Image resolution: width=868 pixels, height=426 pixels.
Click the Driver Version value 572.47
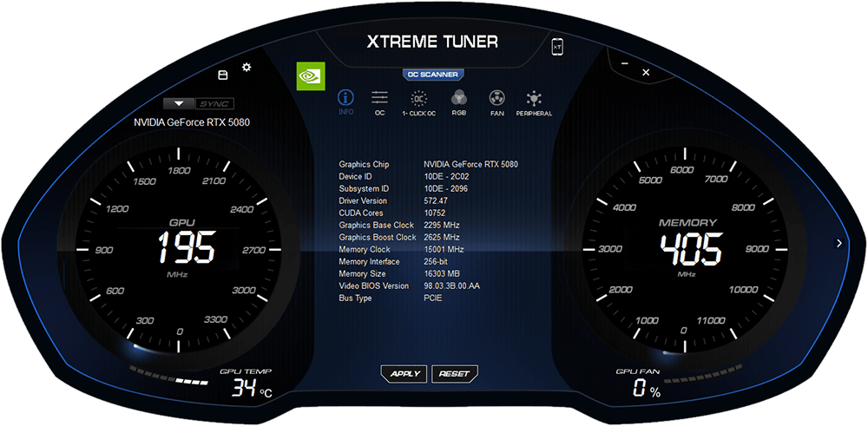click(x=436, y=200)
